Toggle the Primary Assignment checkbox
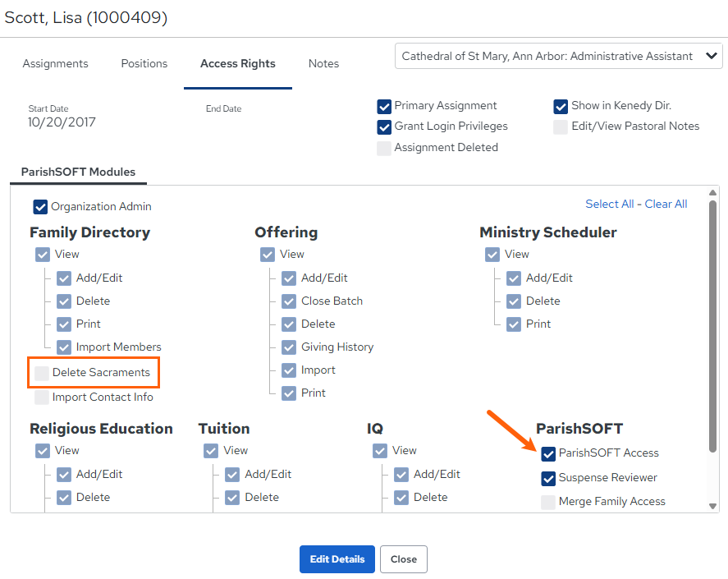The image size is (728, 579). click(384, 107)
